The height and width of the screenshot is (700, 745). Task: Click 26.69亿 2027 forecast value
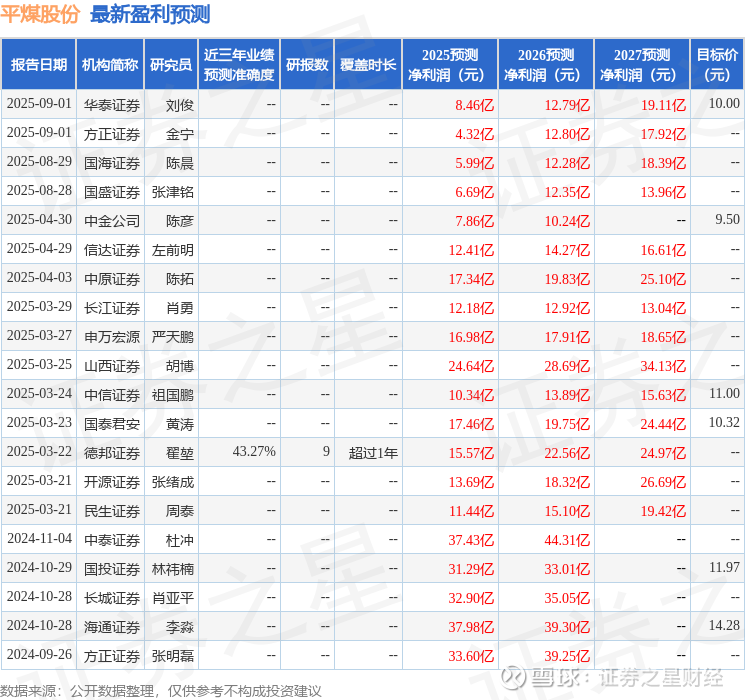pos(663,482)
